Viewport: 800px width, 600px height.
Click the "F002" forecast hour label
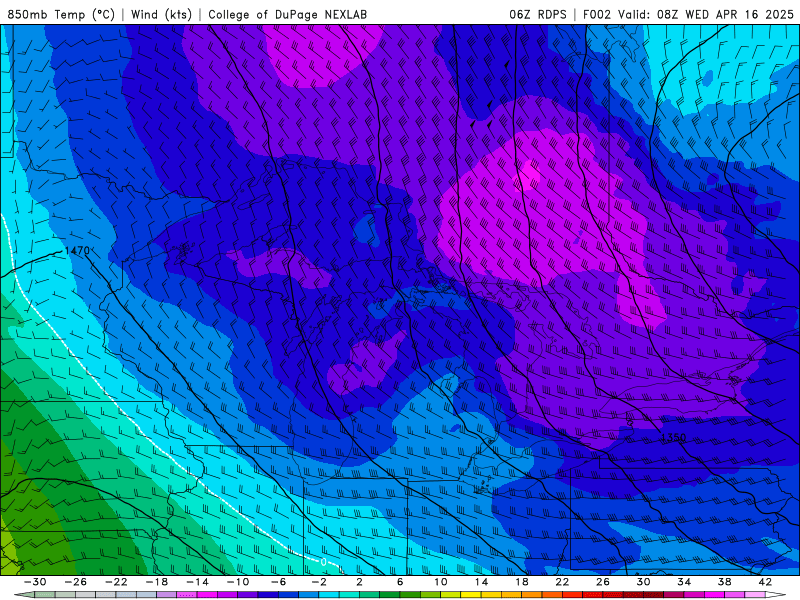[597, 14]
